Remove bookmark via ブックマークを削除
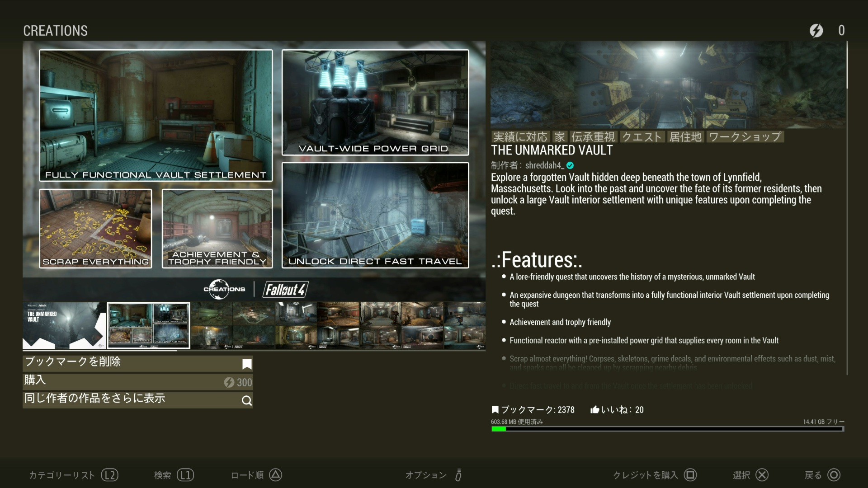 [x=138, y=363]
